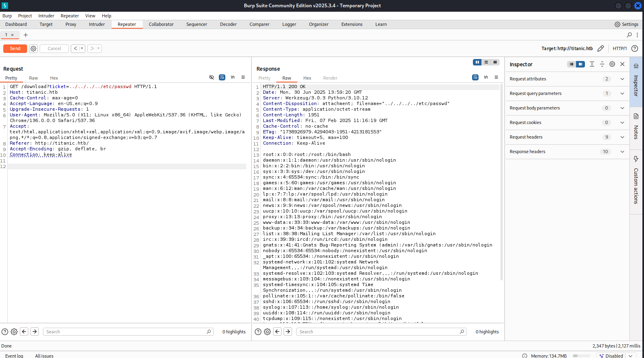The width and height of the screenshot is (644, 358).
Task: Click the orange Send button
Action: pos(15,48)
